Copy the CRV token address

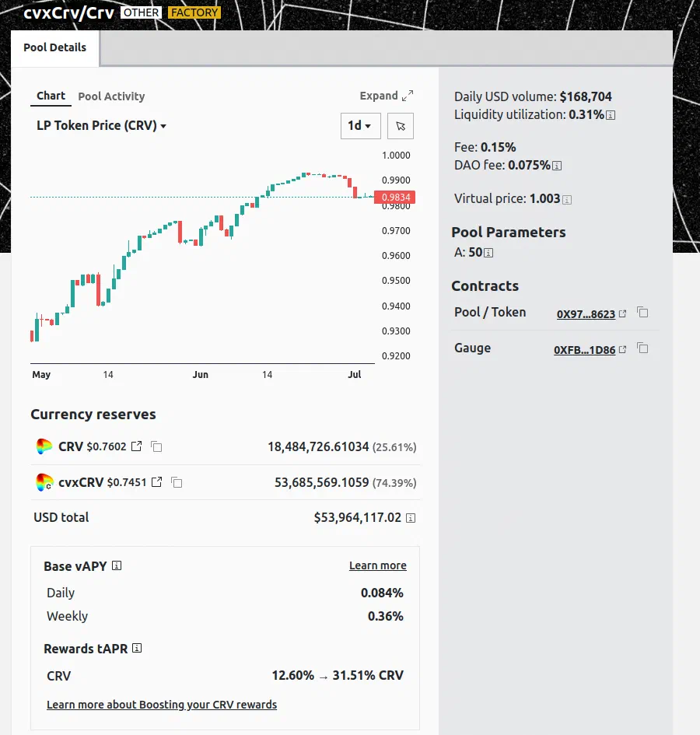[156, 446]
